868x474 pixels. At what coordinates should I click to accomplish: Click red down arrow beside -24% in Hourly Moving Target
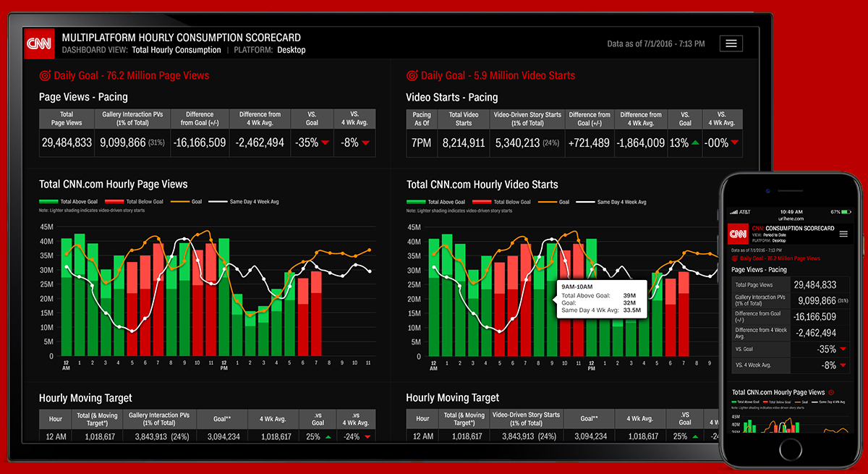pos(367,437)
